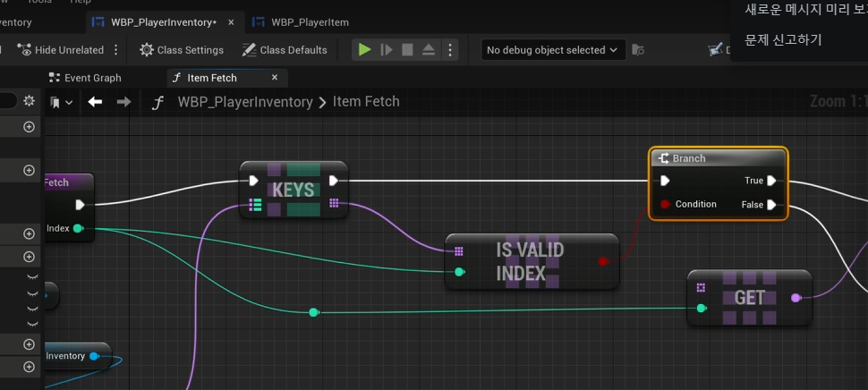Click Item Fetch in the breadcrumb
868x390 pixels.
(366, 102)
